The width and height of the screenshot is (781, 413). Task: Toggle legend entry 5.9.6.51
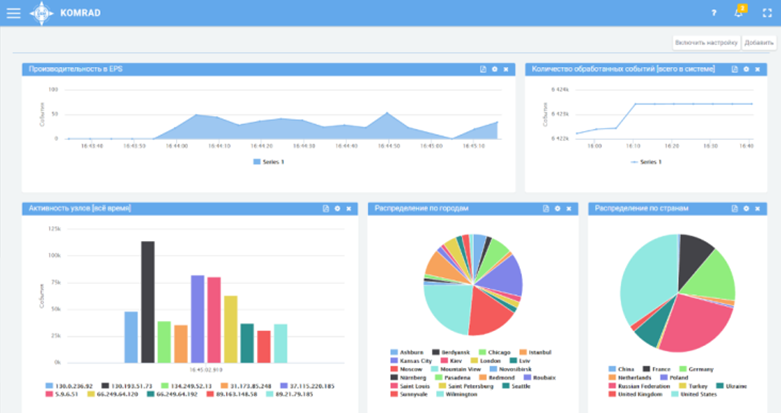62,394
